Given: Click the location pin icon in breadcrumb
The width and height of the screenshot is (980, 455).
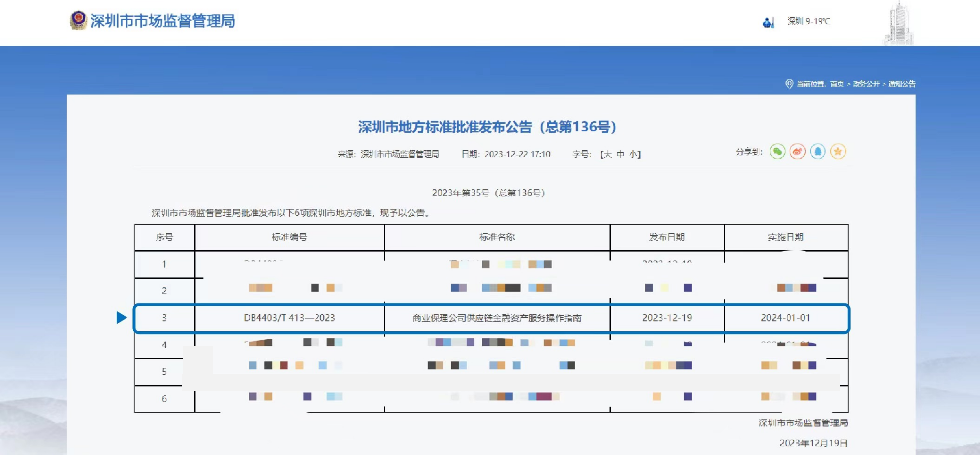Looking at the screenshot, I should 789,84.
